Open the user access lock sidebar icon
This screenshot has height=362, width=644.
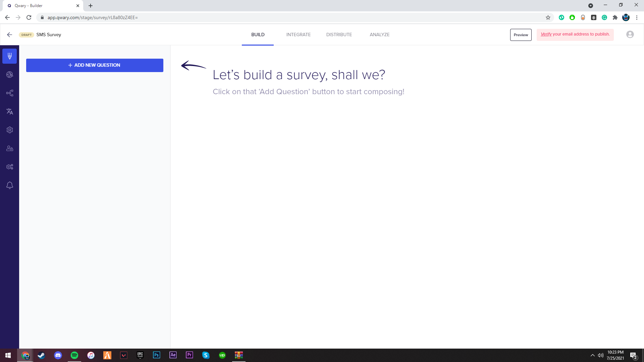[x=9, y=148]
